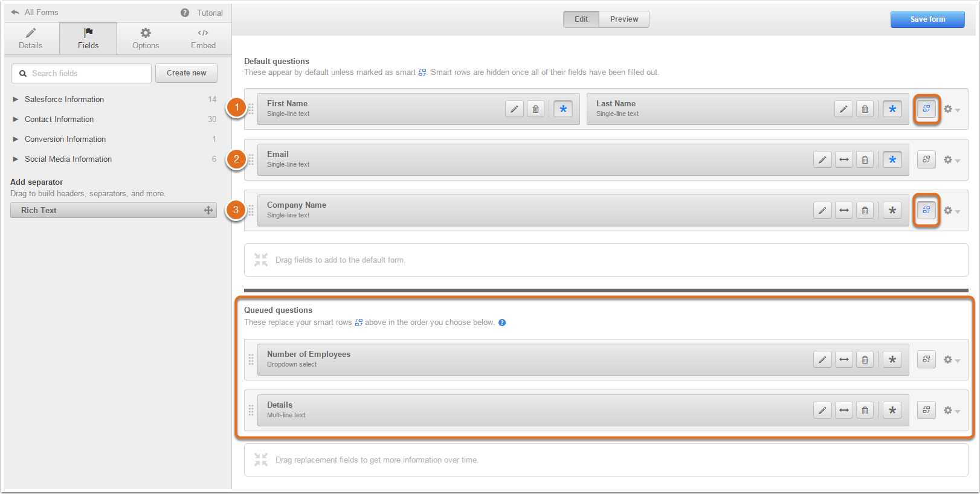This screenshot has width=980, height=494.
Task: Expand Salesforce Information field group
Action: point(16,99)
